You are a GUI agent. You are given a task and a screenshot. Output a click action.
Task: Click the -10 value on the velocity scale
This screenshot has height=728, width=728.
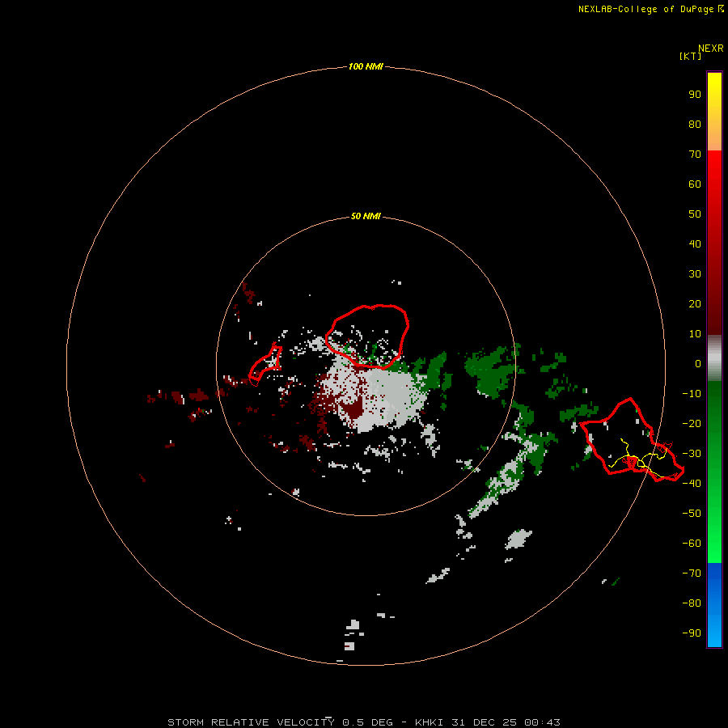(x=692, y=394)
